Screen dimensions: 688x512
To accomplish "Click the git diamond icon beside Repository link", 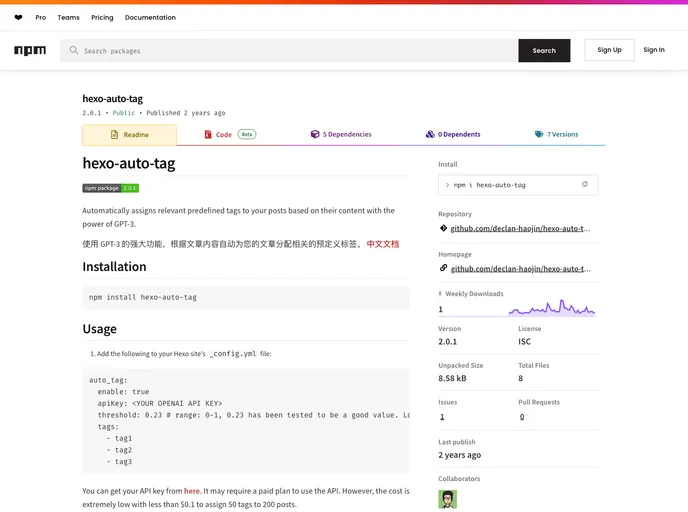I will (x=443, y=228).
